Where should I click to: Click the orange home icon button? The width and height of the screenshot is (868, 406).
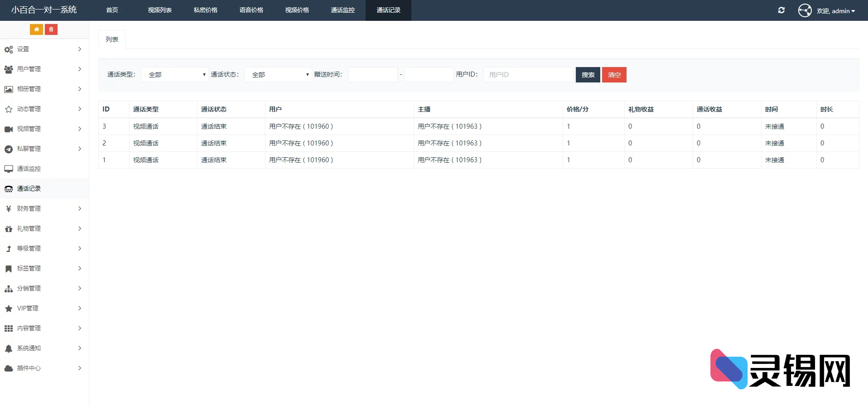(x=36, y=29)
